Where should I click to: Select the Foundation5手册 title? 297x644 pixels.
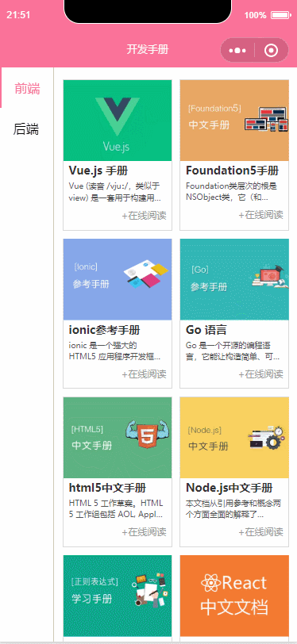[x=233, y=171]
